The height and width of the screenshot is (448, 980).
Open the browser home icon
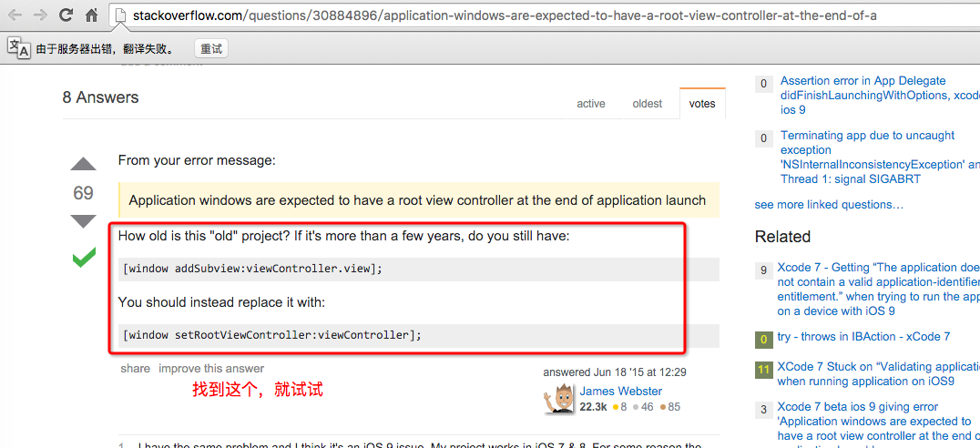[91, 15]
